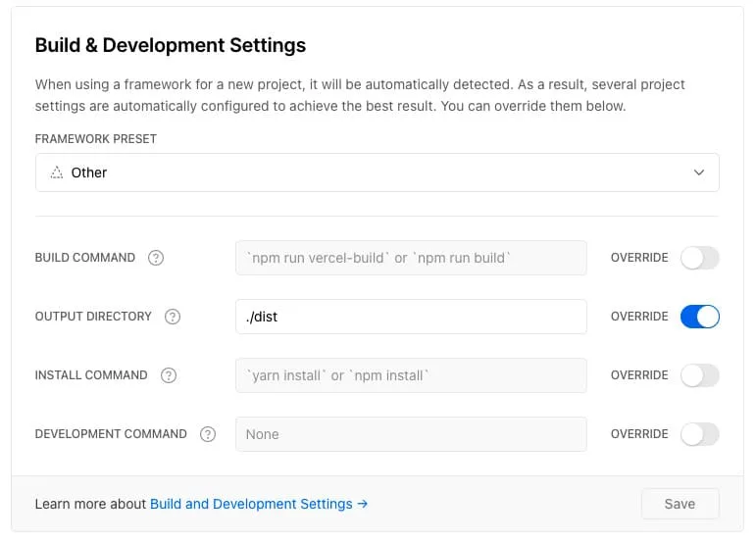This screenshot has width=756, height=542.
Task: Click the Build Command input field
Action: point(411,258)
